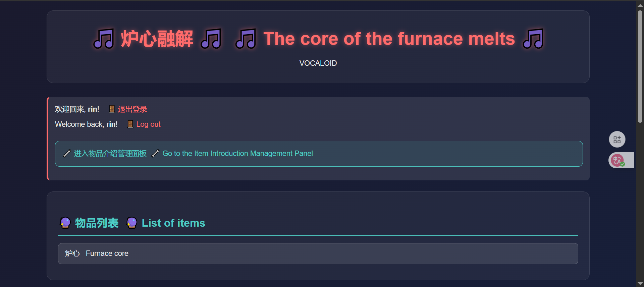Click the 退出登录 link

132,109
